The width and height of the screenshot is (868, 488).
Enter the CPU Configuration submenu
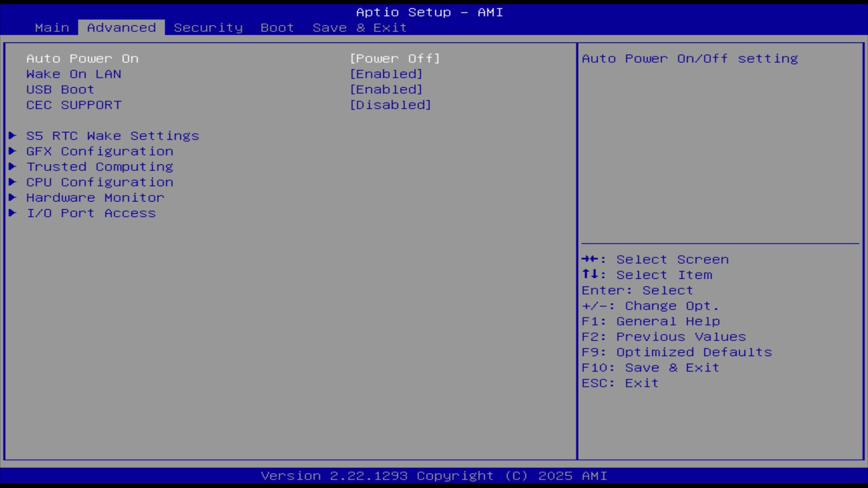(x=99, y=182)
